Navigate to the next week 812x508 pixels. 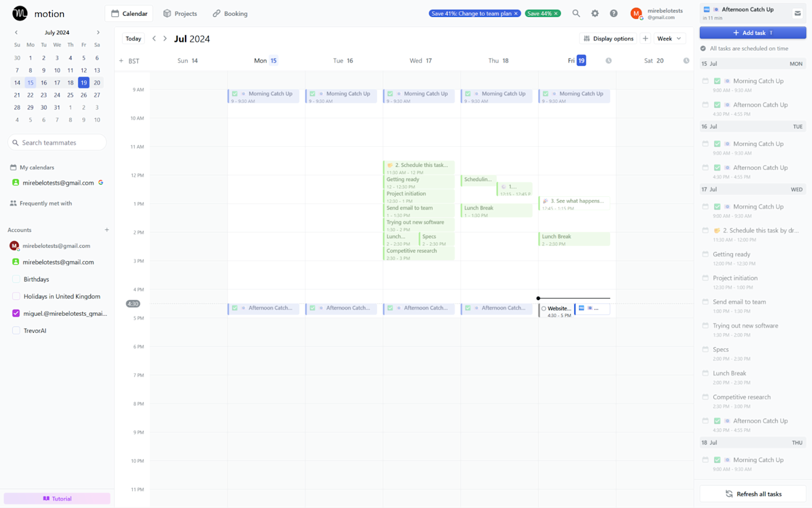tap(165, 38)
